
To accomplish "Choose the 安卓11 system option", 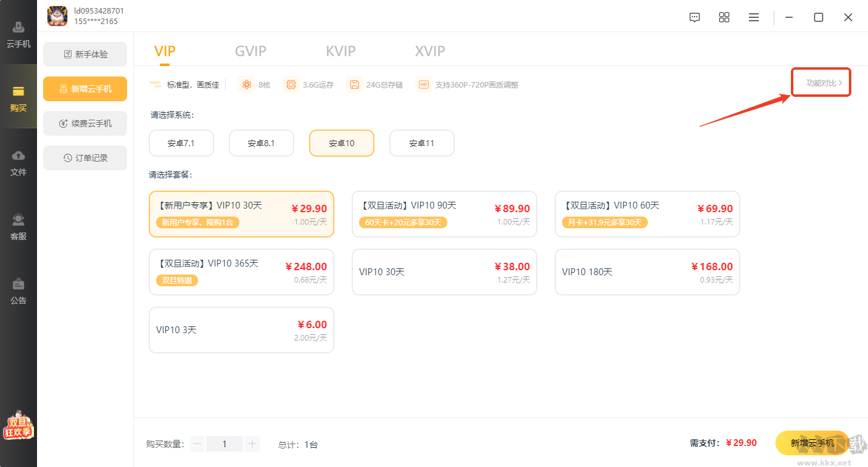I will click(422, 143).
